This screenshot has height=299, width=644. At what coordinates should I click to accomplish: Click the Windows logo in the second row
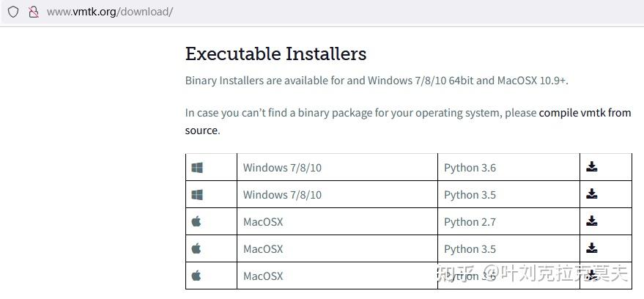(197, 195)
